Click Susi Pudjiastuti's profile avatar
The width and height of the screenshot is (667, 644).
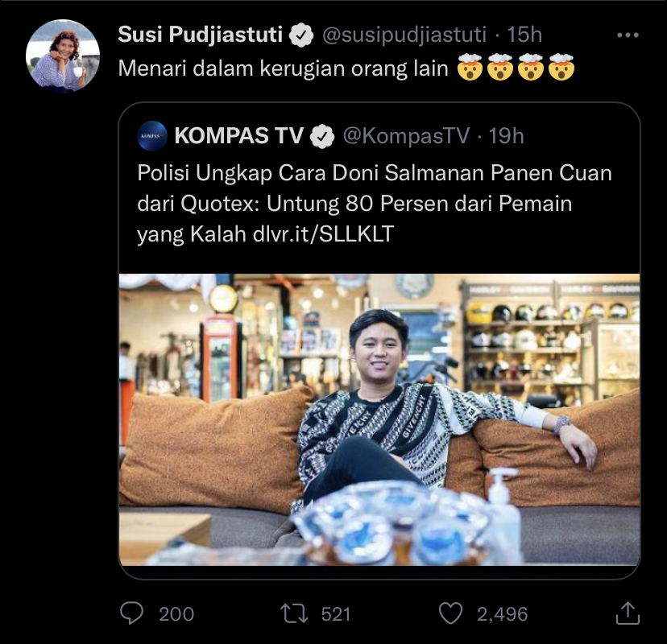click(x=63, y=56)
